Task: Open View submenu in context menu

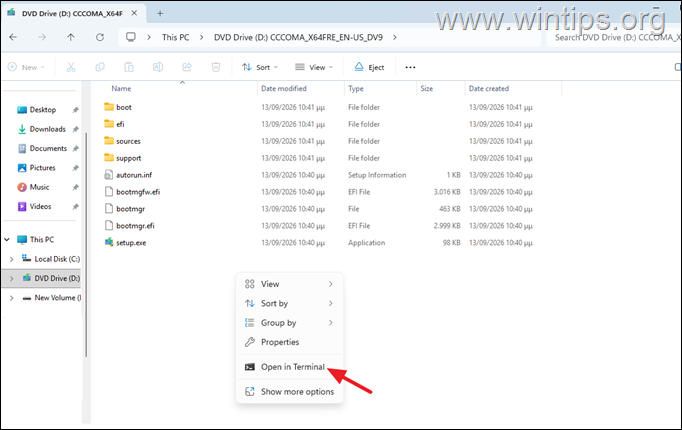Action: (289, 284)
